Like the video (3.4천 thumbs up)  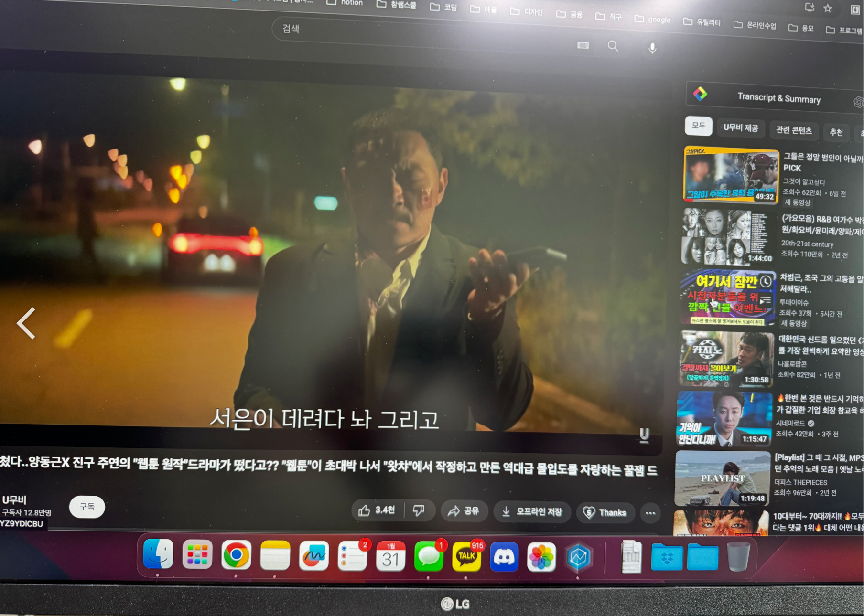377,510
